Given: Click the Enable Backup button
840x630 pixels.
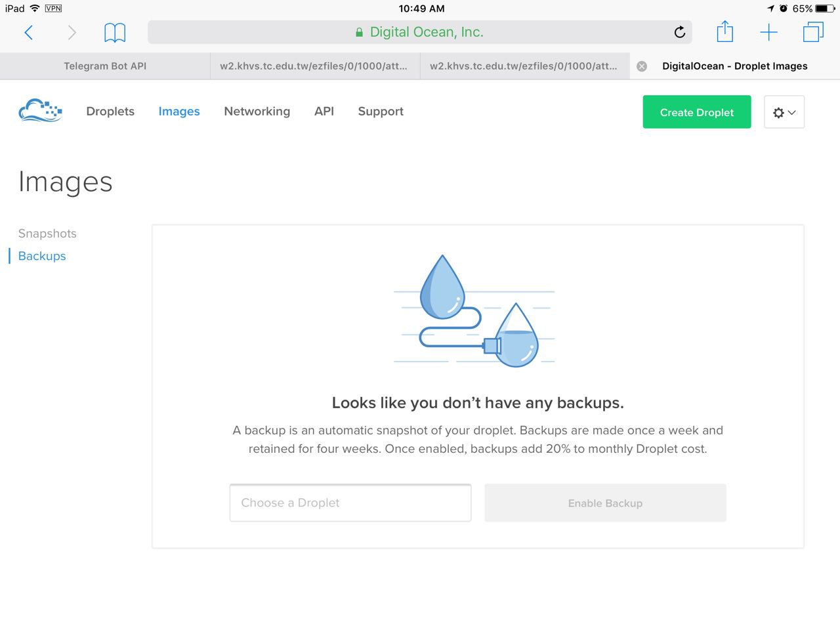Looking at the screenshot, I should click(605, 503).
